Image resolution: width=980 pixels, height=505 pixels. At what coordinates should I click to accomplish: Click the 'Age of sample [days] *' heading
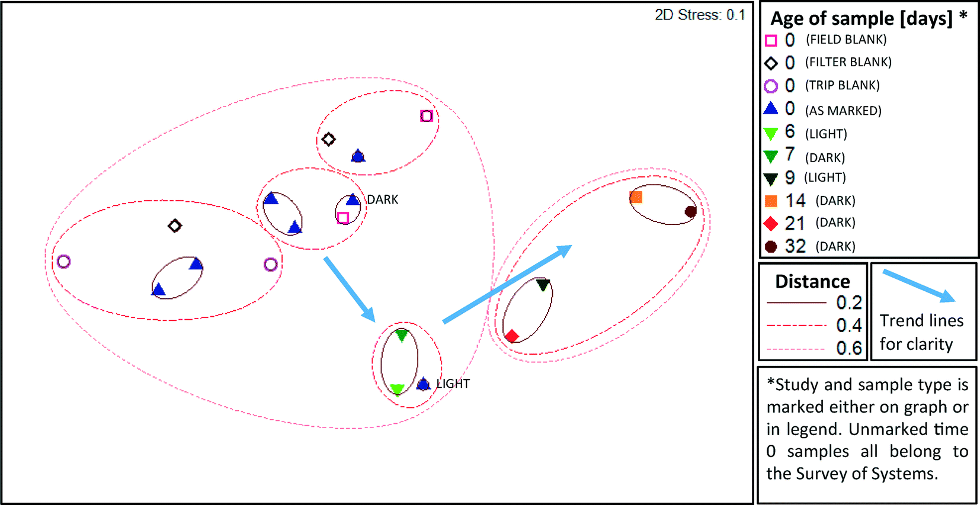pos(869,18)
